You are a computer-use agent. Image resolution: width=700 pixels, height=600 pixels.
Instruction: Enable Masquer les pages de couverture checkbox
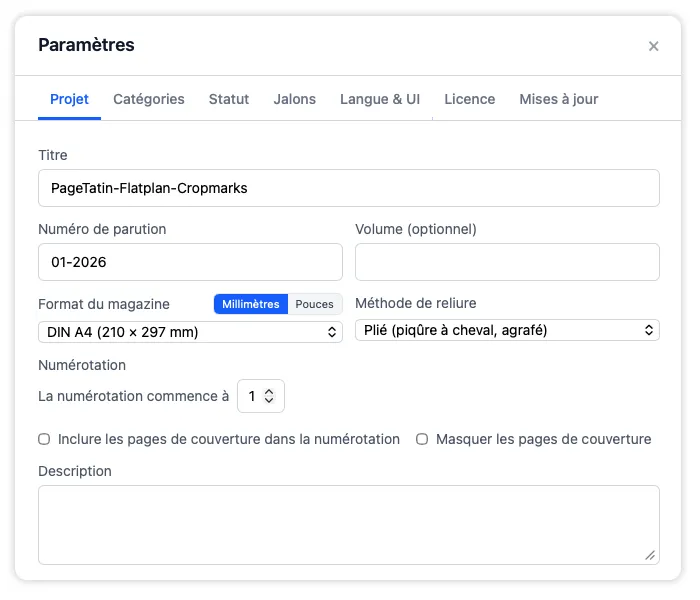click(422, 439)
